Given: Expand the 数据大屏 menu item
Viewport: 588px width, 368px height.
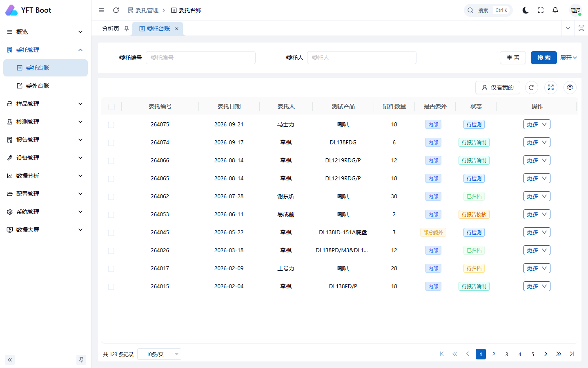Looking at the screenshot, I should tap(45, 230).
